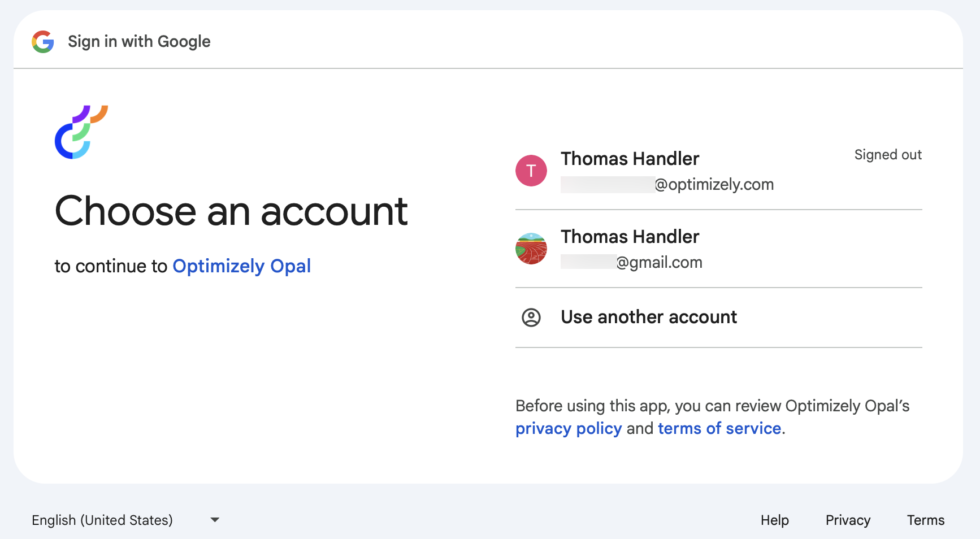Click the Sign in with Google header text
The width and height of the screenshot is (980, 539).
pos(139,42)
